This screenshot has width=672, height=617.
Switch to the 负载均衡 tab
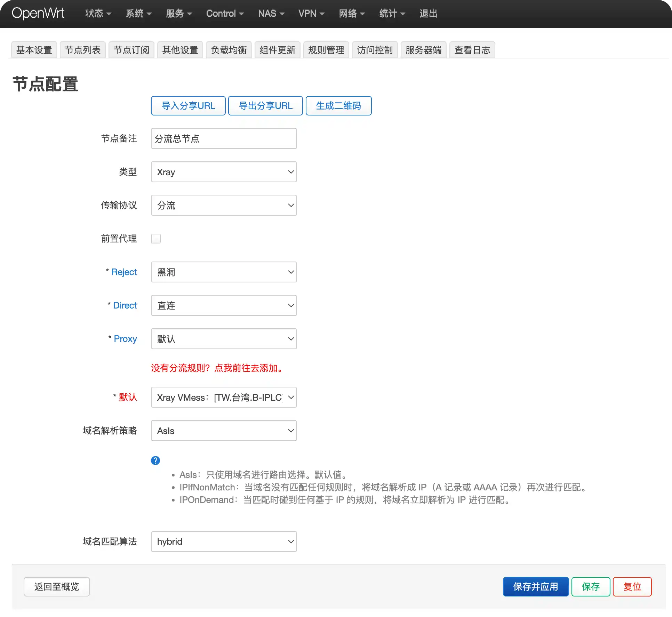(229, 50)
